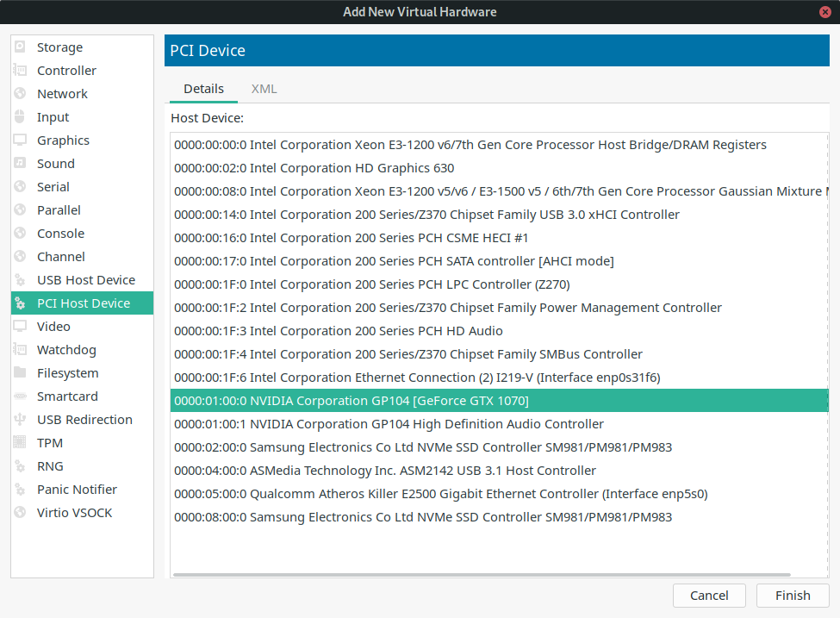The image size is (840, 618).
Task: Click Finish to add the hardware
Action: coord(793,596)
